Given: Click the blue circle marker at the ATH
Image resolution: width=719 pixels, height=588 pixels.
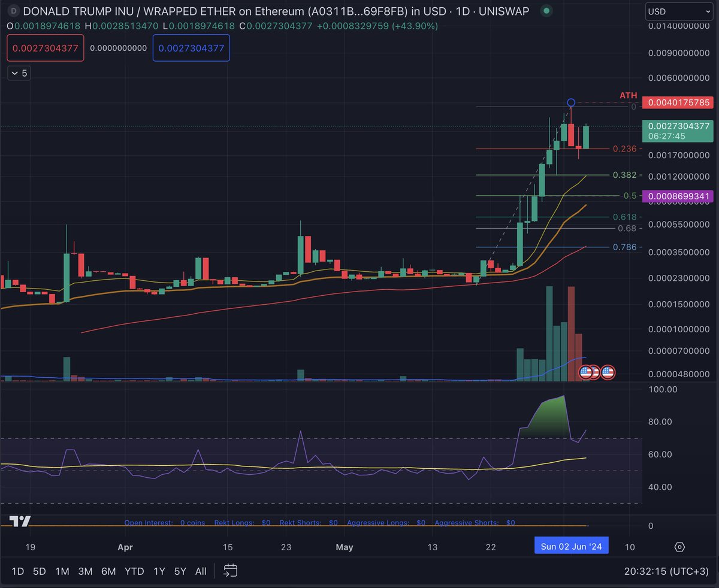Looking at the screenshot, I should [x=571, y=102].
